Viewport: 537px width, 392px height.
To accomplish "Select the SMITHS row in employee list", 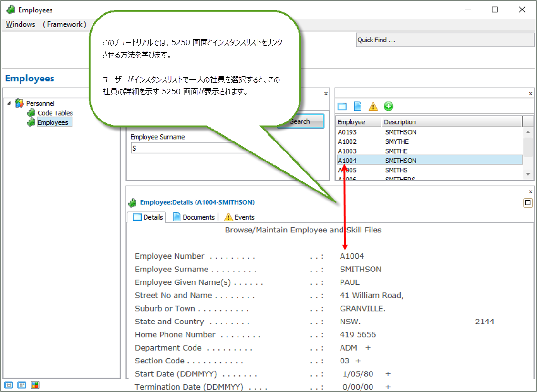I will (x=430, y=170).
